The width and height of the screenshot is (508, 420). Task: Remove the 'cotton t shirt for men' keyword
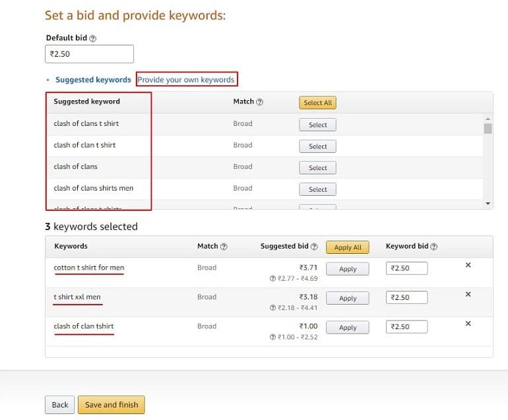tap(468, 265)
